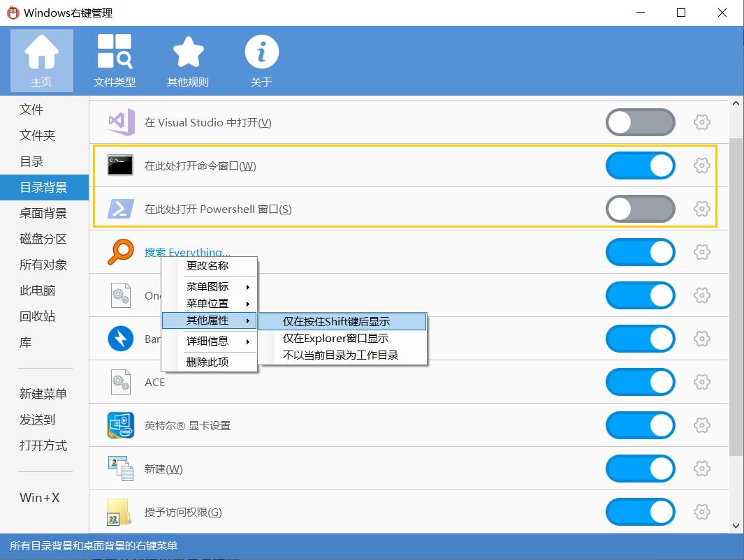Click the scrollbar down arrow

click(736, 526)
